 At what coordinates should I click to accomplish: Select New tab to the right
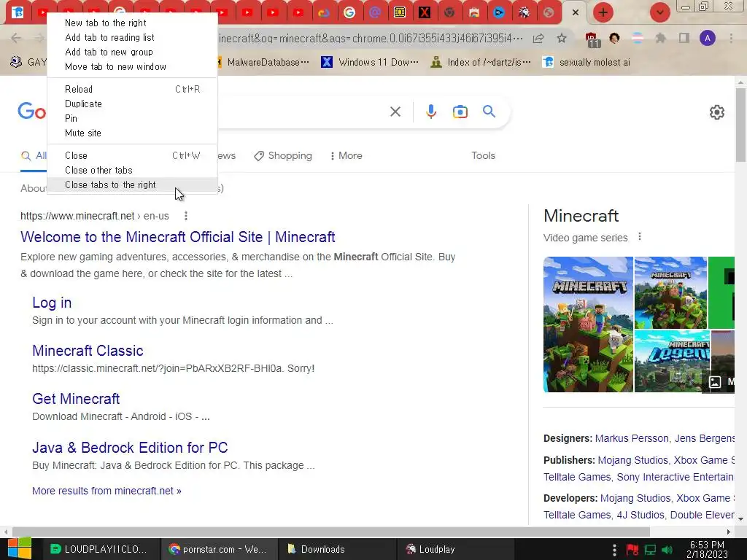point(132,23)
